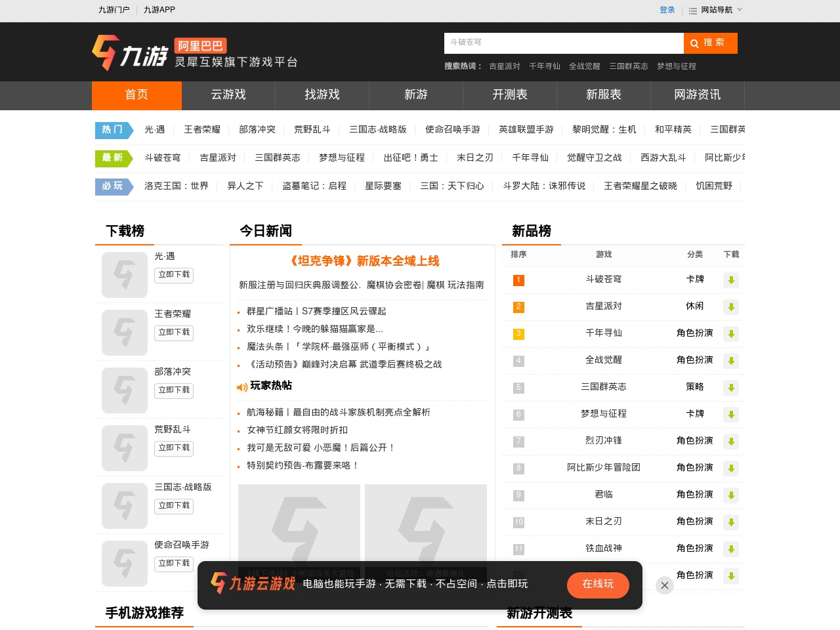840x630 pixels.
Task: Click 立即下载 under 三国志·战略版
Action: pyautogui.click(x=174, y=506)
